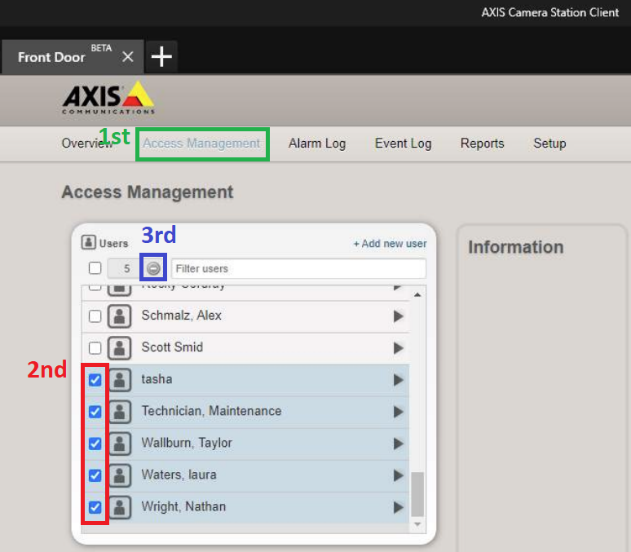Uncheck Technician, Maintenance checkbox
Viewport: 631px width, 552px height.
point(95,412)
